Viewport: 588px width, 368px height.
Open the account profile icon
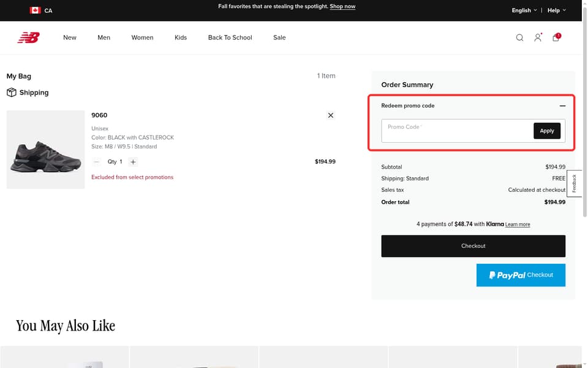click(538, 37)
